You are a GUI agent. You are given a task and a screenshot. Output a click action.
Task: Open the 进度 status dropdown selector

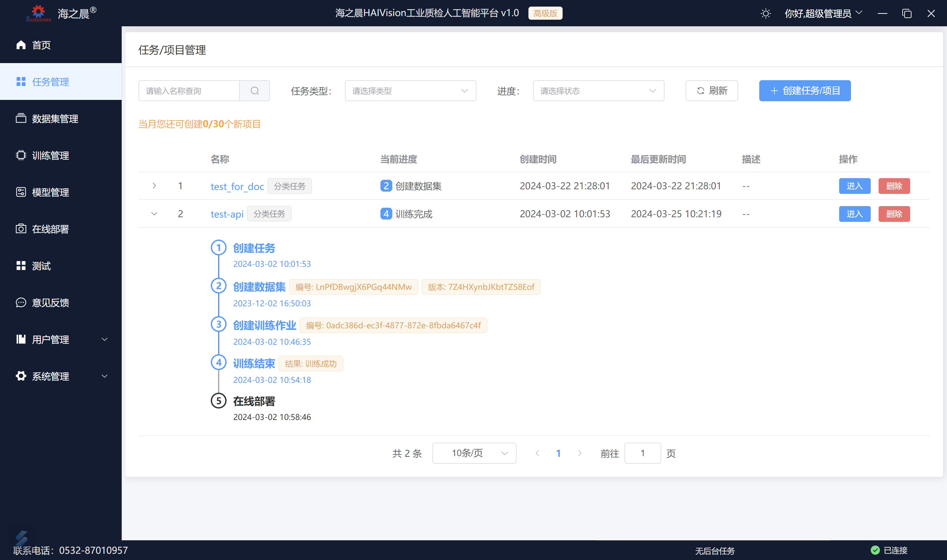tap(597, 91)
